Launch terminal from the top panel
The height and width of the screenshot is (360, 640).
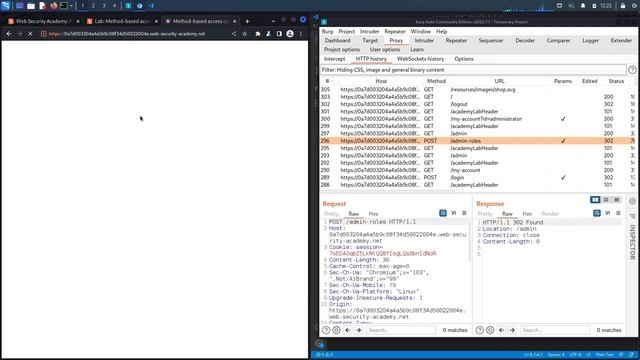pyautogui.click(x=64, y=6)
